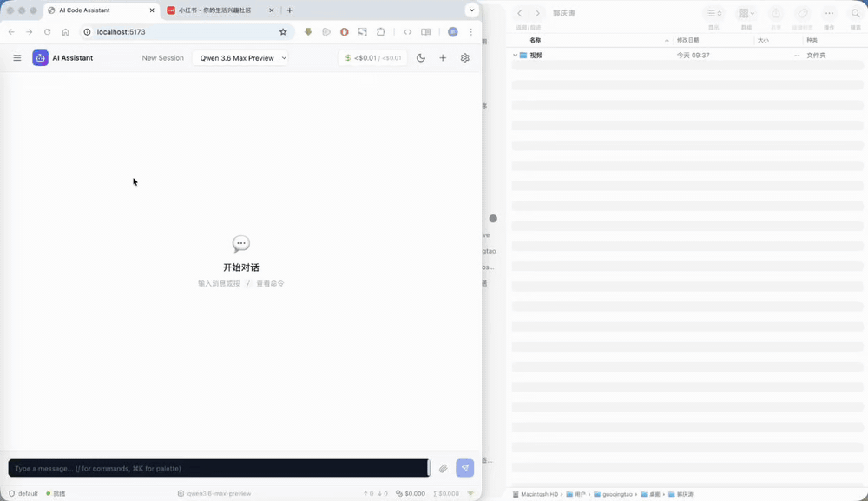Click Finder edit tags button

pos(802,13)
